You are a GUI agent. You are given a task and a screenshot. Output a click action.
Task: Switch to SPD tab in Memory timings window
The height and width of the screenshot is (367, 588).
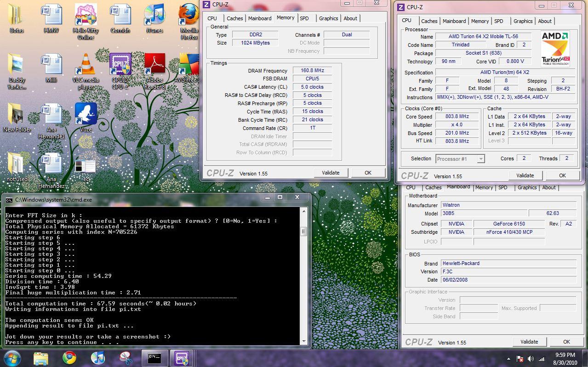pos(304,18)
